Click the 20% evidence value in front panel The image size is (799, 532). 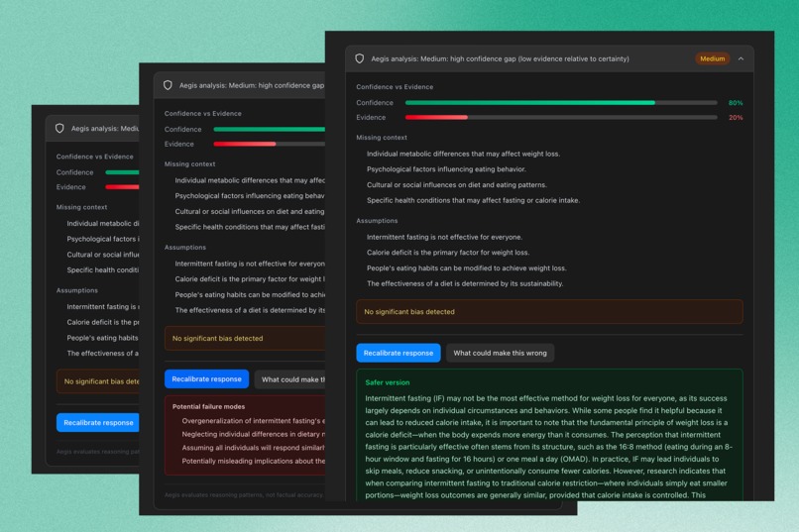[x=736, y=118]
